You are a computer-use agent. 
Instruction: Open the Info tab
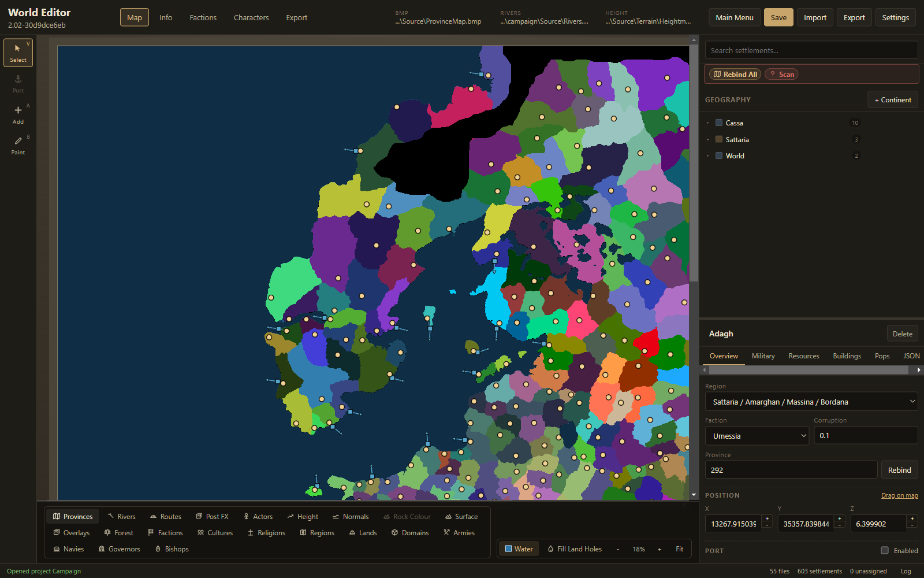coord(166,17)
